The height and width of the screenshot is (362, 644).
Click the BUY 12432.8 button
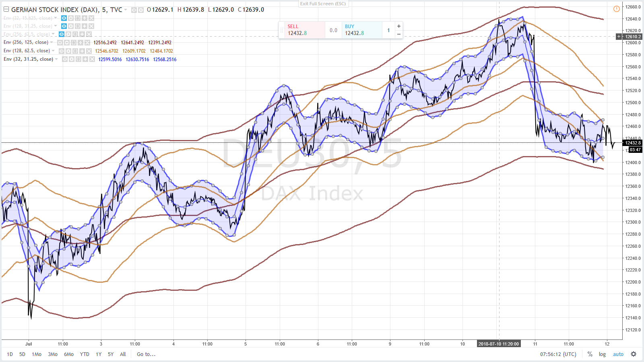(362, 30)
